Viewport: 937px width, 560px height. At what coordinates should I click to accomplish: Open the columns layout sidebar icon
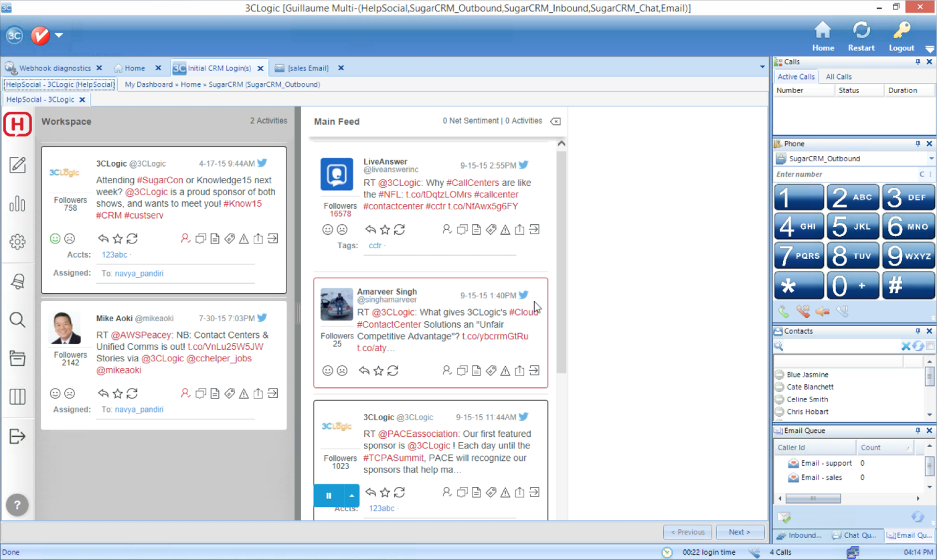tap(17, 397)
